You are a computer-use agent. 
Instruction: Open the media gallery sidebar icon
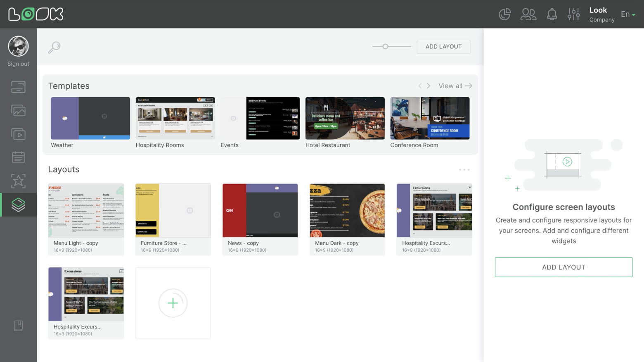(18, 110)
